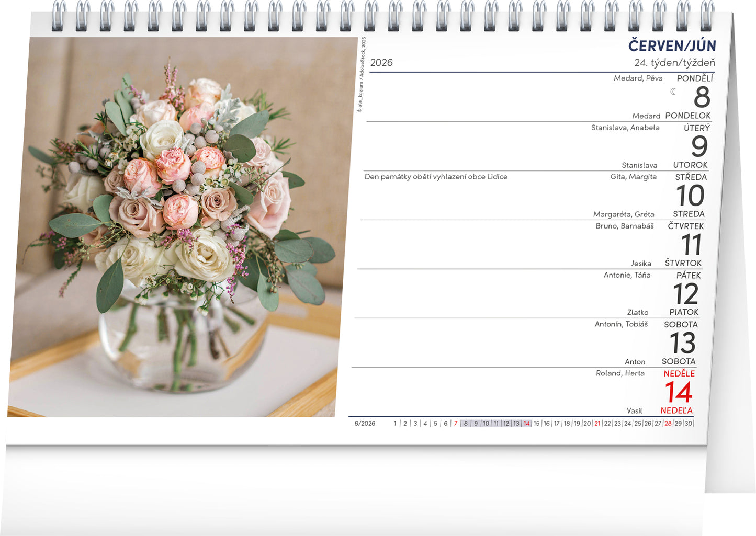Select day 28 in the bottom month strip

pyautogui.click(x=668, y=424)
